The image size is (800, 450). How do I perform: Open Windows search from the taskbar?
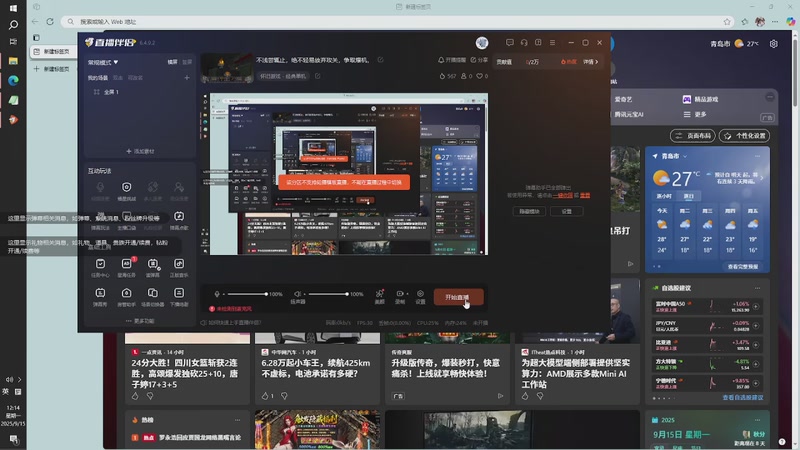[13, 24]
